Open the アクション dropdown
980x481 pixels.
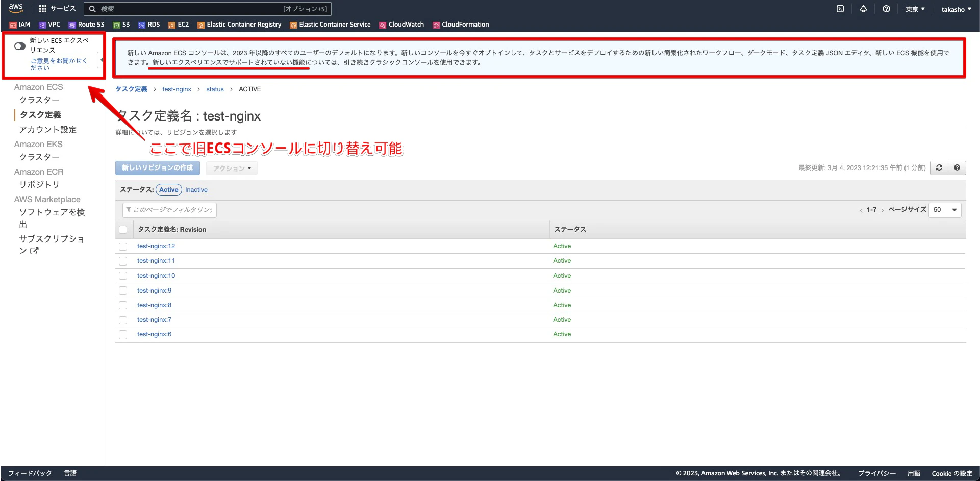point(232,168)
